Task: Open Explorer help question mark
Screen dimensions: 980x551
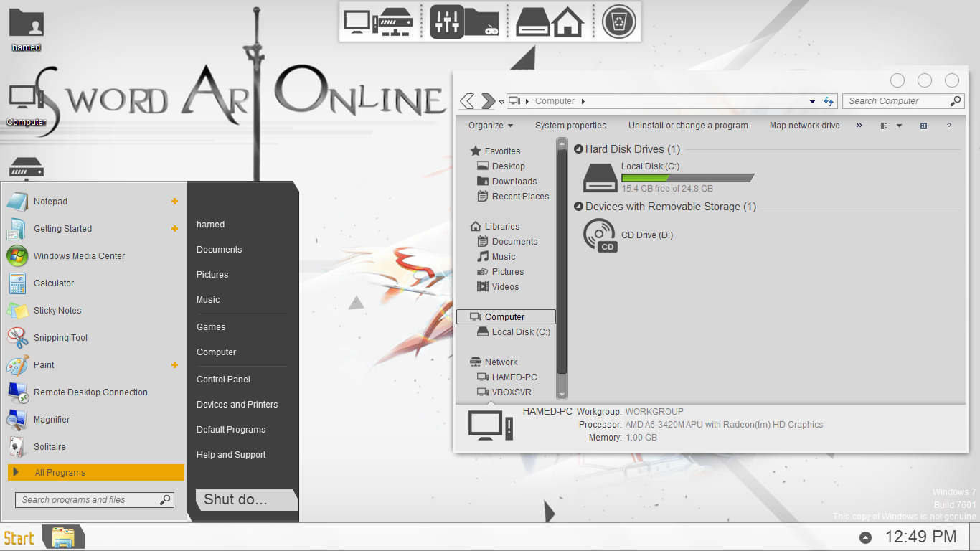Action: [x=949, y=126]
